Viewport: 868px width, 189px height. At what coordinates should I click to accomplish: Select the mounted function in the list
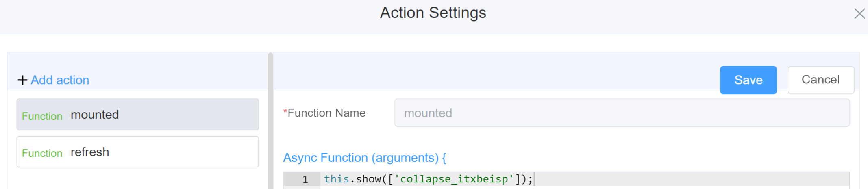point(137,115)
